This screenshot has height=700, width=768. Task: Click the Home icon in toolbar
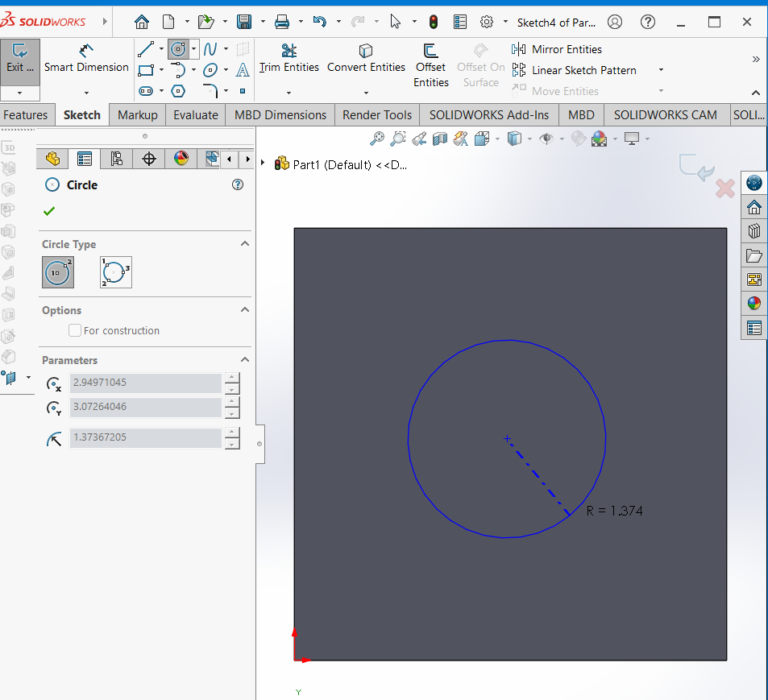click(x=142, y=22)
